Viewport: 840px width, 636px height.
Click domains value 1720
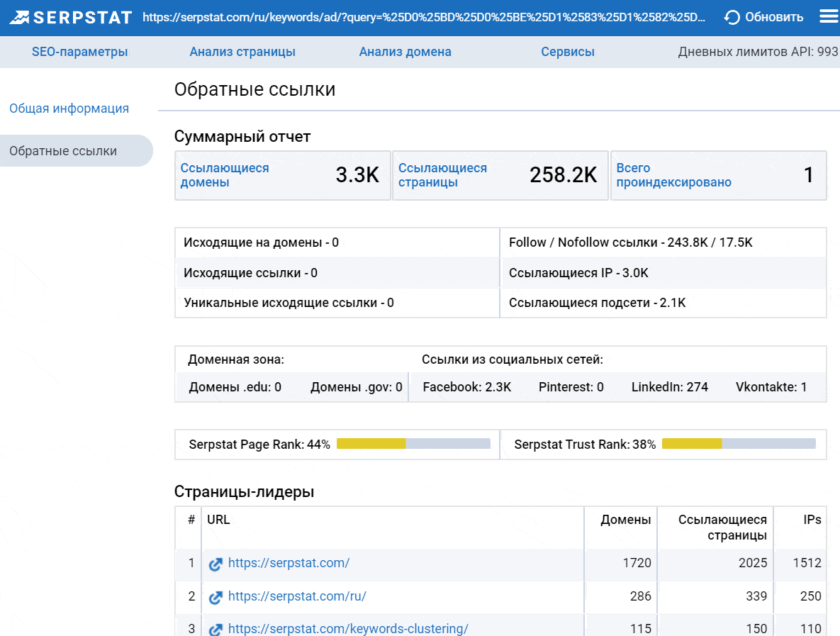click(x=637, y=563)
